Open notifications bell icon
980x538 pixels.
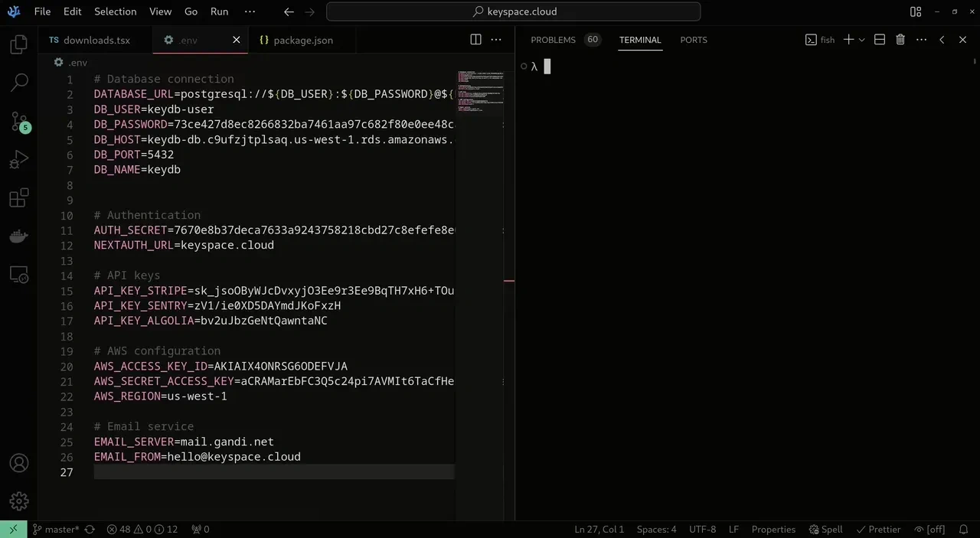tap(963, 530)
